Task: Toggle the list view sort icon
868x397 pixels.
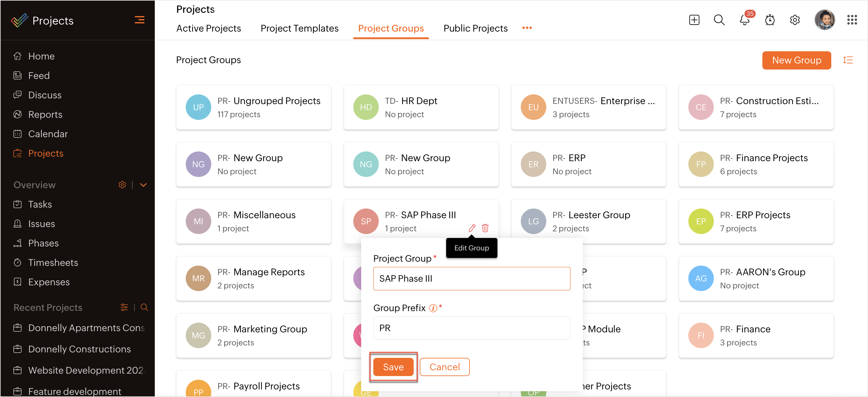Action: 848,60
